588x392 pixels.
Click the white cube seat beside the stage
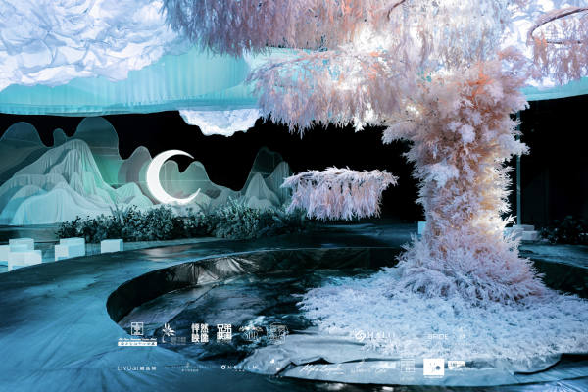(x=112, y=246)
